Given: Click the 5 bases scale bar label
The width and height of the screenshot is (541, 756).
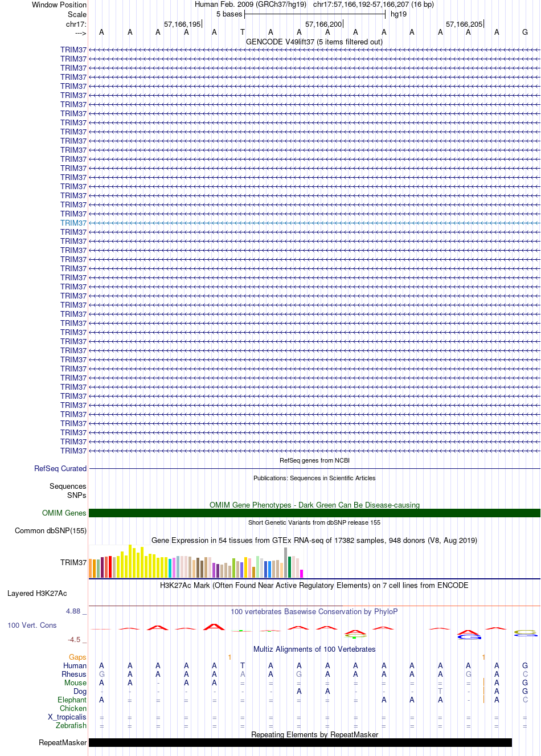Looking at the screenshot, I should pyautogui.click(x=229, y=14).
